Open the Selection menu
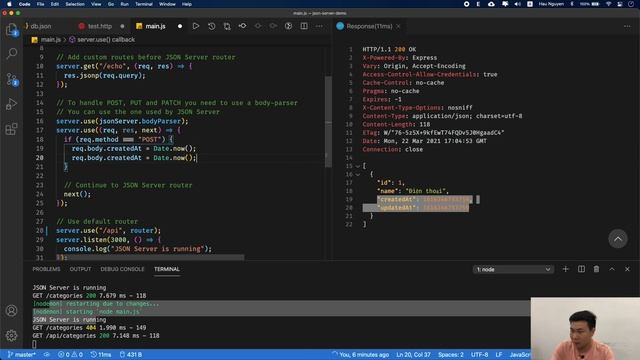This screenshot has width=640, height=360. [x=75, y=4]
